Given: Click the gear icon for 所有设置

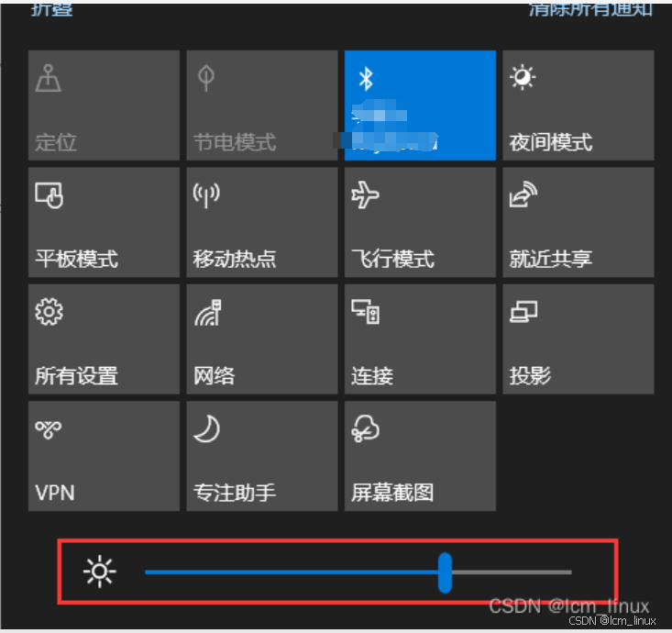Looking at the screenshot, I should coord(49,311).
